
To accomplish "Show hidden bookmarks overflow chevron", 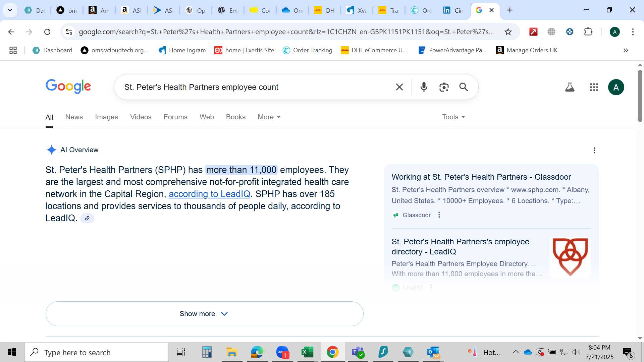I will (626, 50).
